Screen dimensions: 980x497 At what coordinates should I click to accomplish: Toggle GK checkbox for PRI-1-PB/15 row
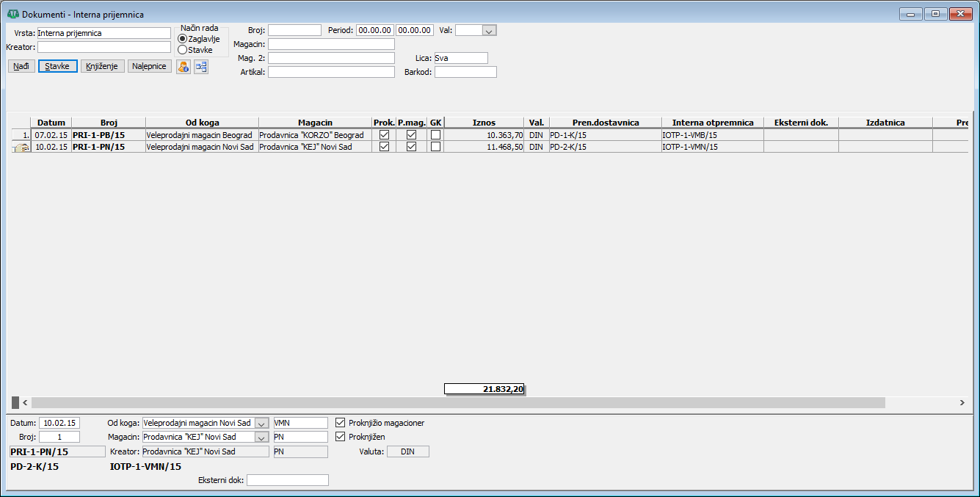click(436, 135)
